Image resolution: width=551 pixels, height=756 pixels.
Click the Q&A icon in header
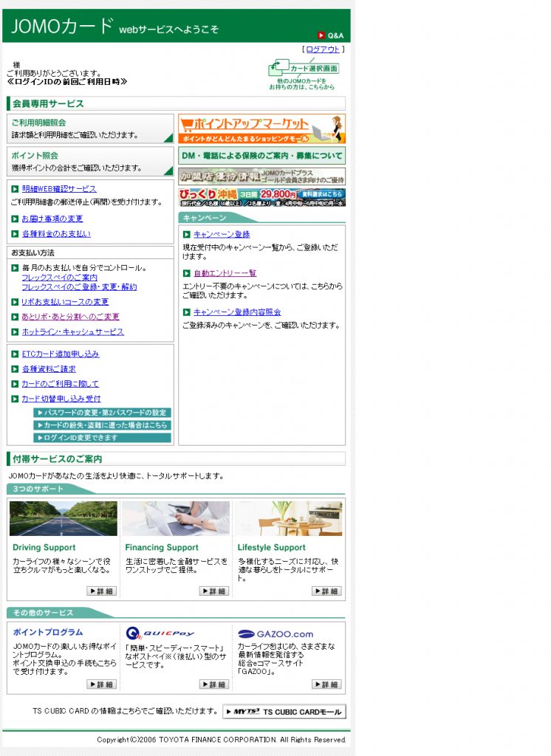[x=330, y=35]
